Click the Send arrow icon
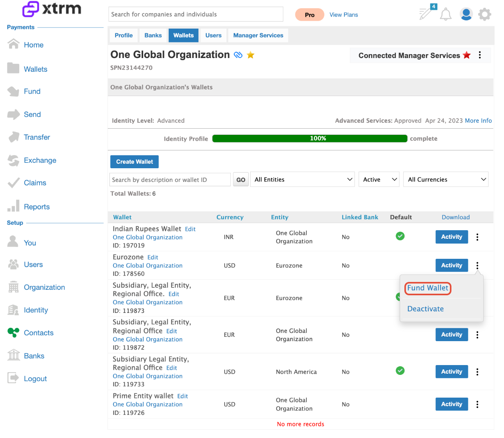The image size is (504, 438). point(13,114)
